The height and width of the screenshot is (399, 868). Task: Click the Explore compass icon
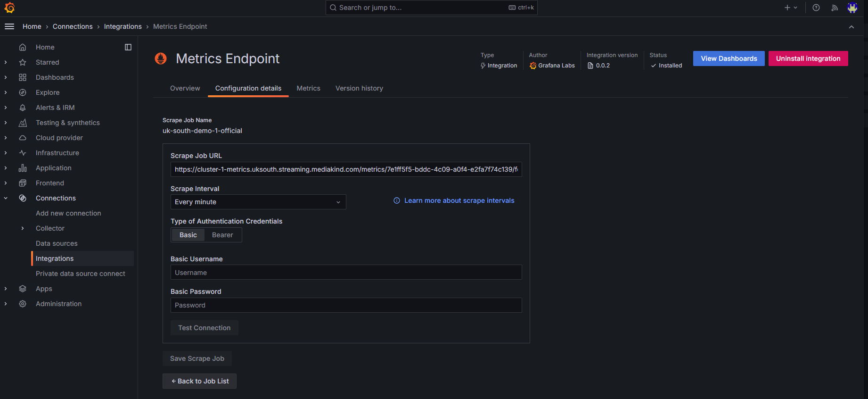23,92
